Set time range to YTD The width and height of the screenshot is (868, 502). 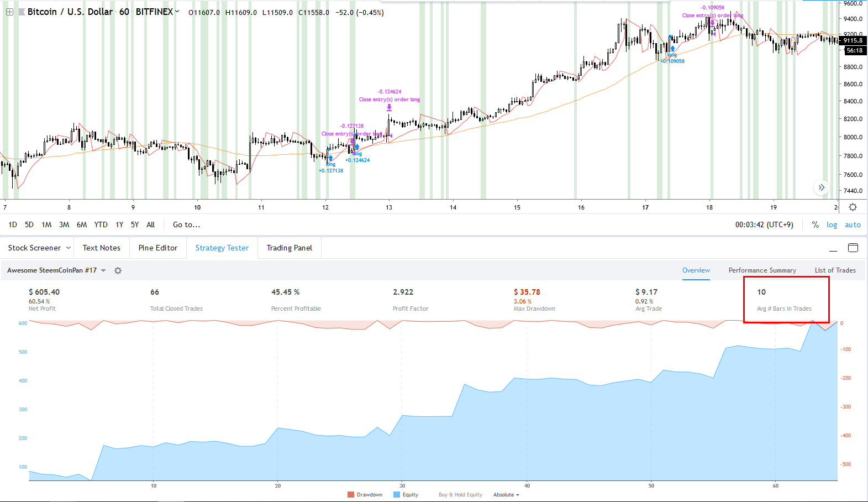click(101, 224)
